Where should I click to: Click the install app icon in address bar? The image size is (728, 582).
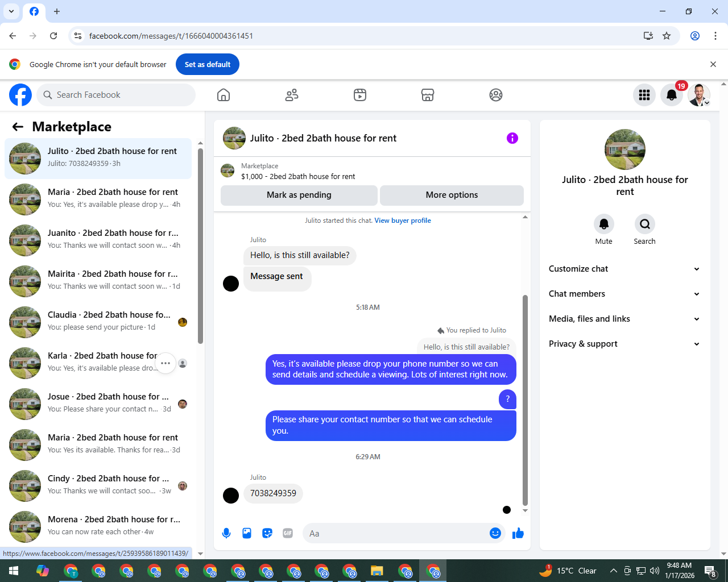point(648,36)
